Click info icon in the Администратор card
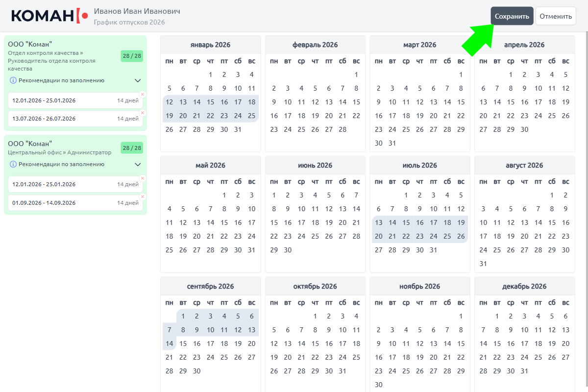This screenshot has width=588, height=392. (x=13, y=165)
